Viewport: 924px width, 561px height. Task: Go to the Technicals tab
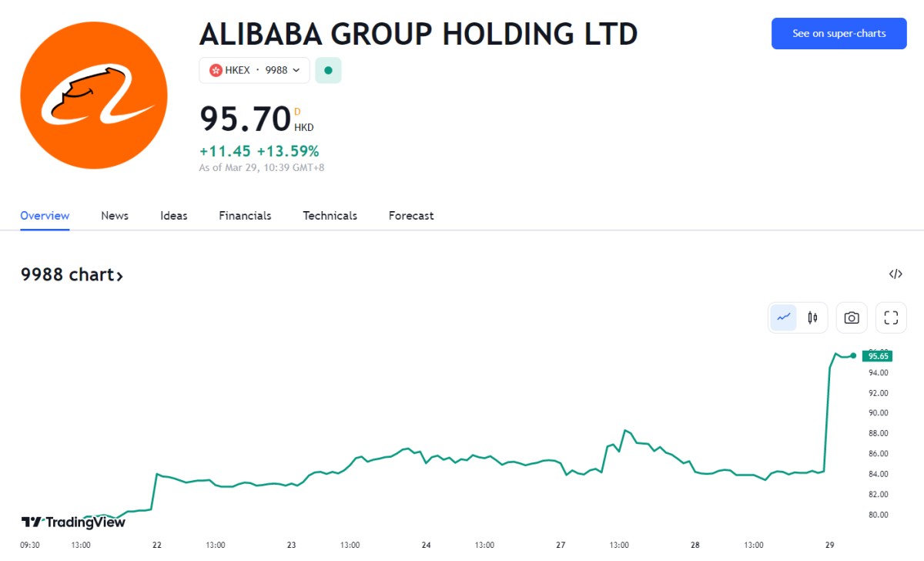tap(330, 216)
